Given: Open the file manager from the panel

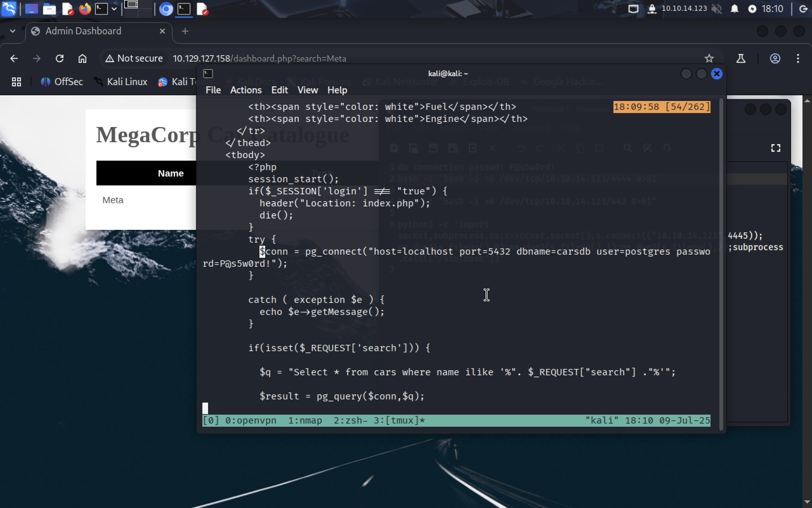Looking at the screenshot, I should tap(49, 9).
